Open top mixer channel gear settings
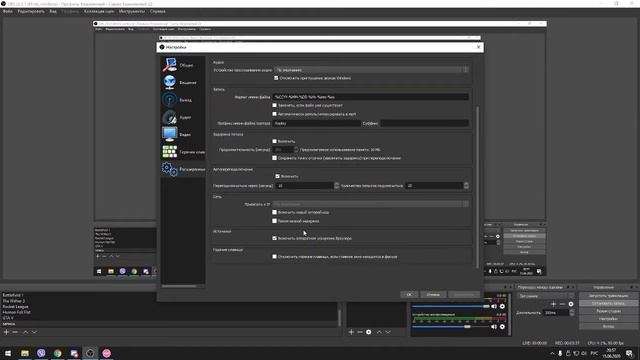The image size is (640, 360). [x=502, y=306]
